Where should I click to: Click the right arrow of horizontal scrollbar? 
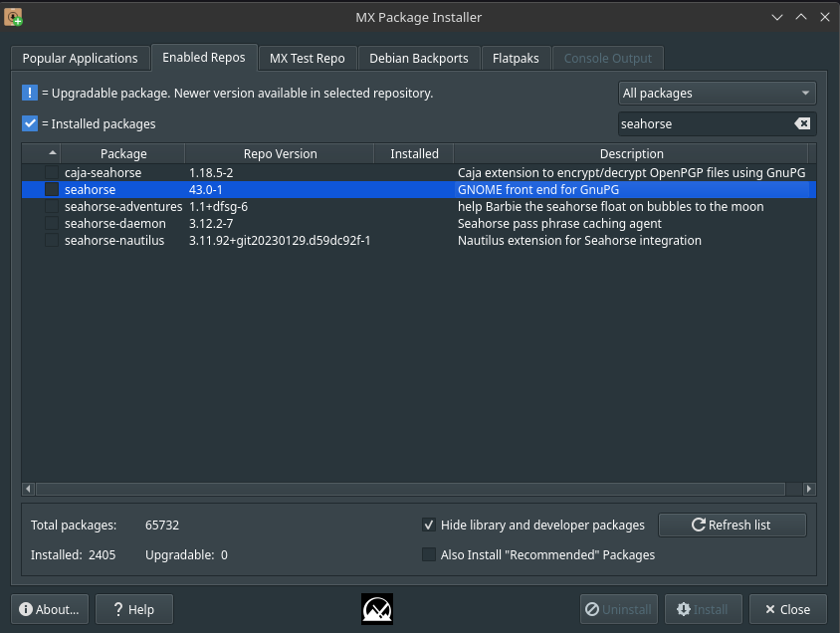click(x=809, y=489)
